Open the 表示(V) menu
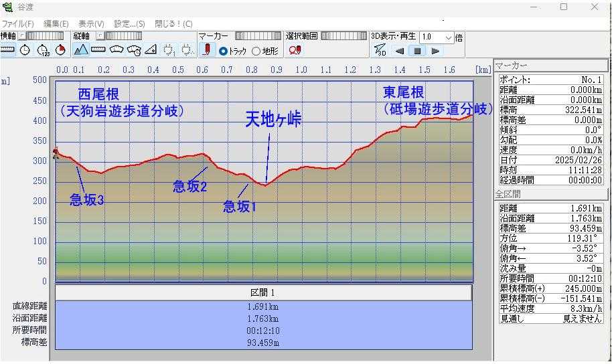Screen dimensions: 612x364 (91, 23)
